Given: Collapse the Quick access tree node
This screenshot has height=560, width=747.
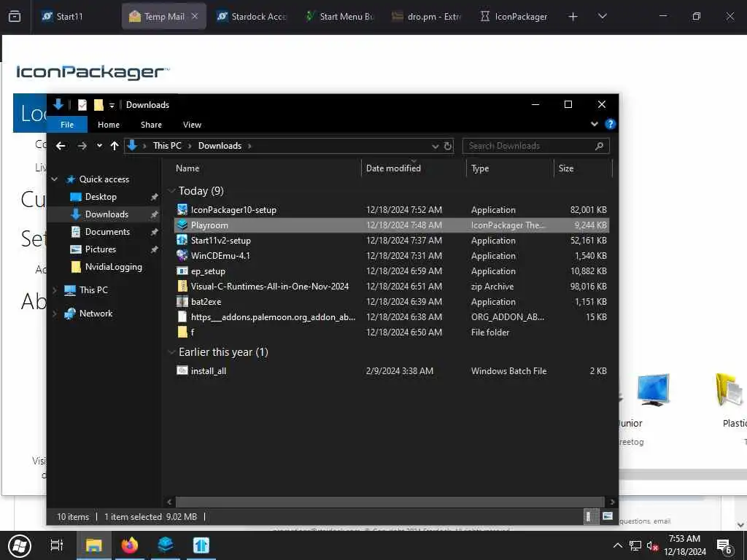Looking at the screenshot, I should (x=54, y=179).
